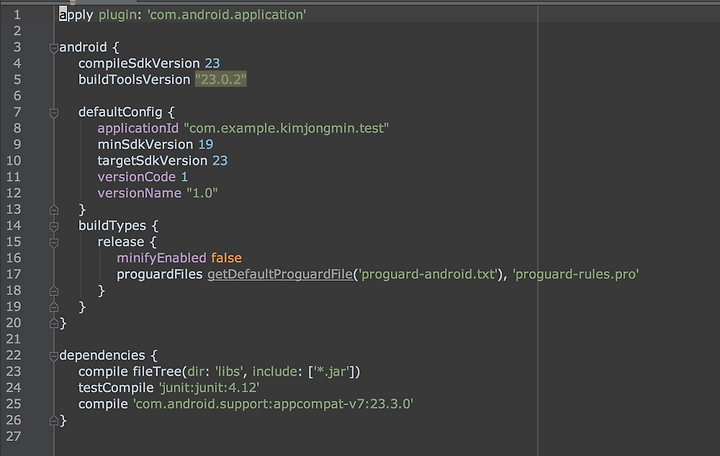Click the fold end marker on line 13

pyautogui.click(x=54, y=210)
